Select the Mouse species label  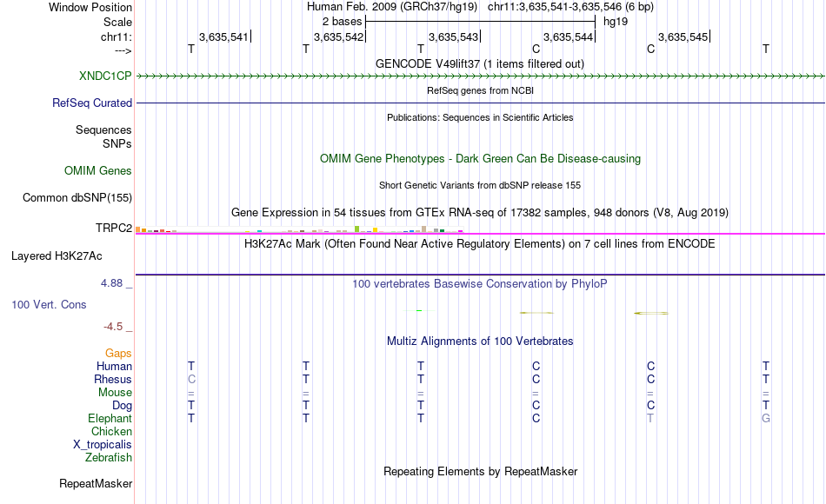click(116, 393)
